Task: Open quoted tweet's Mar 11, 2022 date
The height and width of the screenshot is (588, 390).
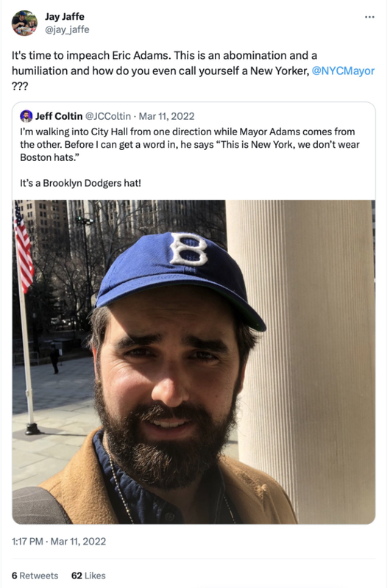Action: [x=166, y=116]
